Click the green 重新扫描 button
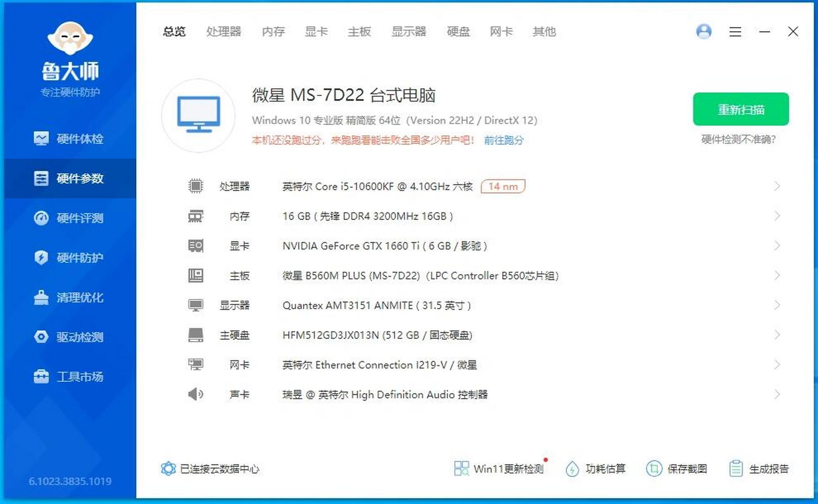818x504 pixels. pyautogui.click(x=741, y=109)
